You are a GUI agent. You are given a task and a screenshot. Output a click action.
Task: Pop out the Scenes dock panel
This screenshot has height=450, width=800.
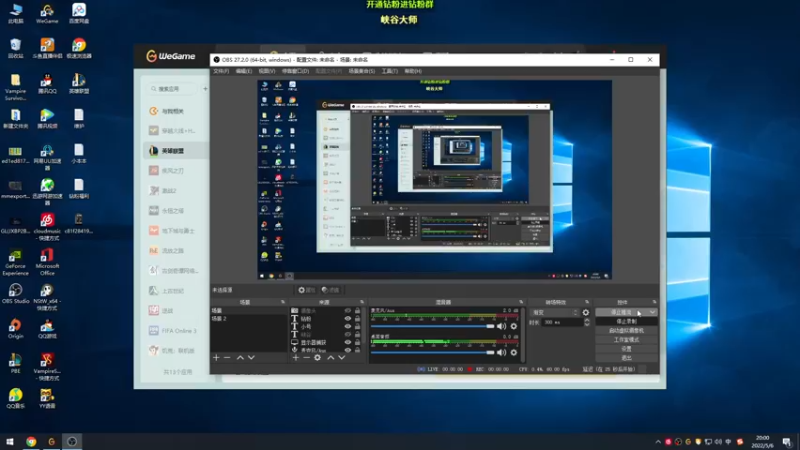click(x=283, y=302)
